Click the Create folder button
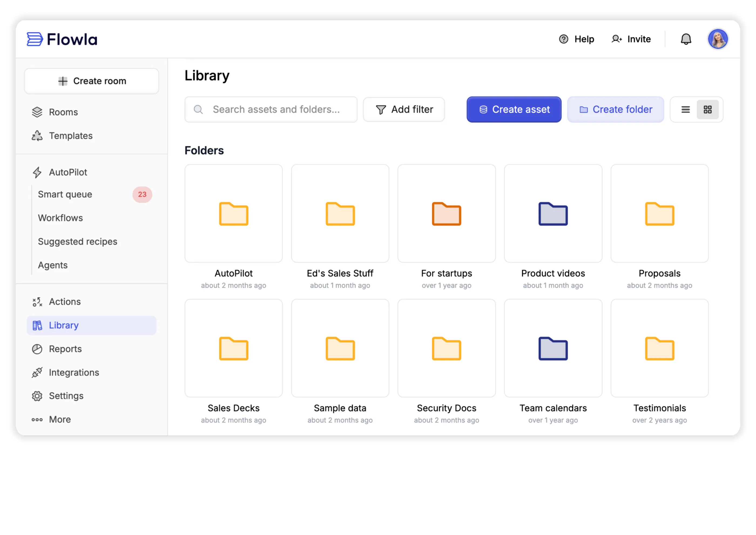Screen dimensions: 756x535 pyautogui.click(x=615, y=110)
